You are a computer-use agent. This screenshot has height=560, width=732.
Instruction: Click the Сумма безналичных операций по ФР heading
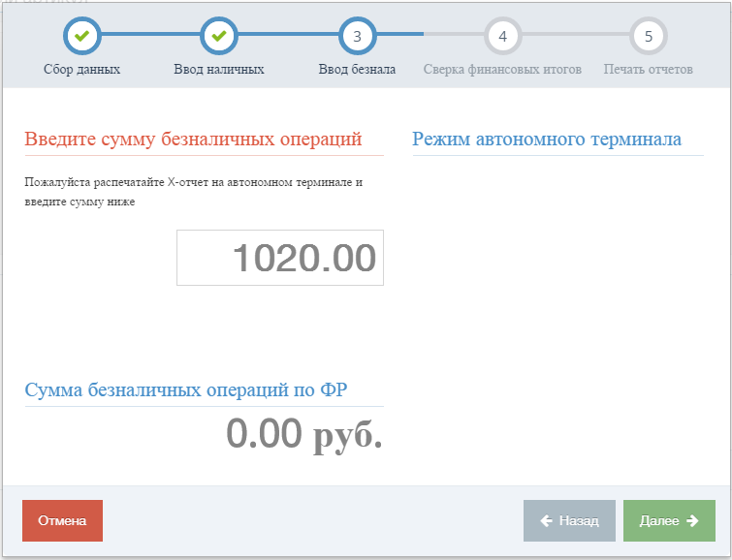186,390
